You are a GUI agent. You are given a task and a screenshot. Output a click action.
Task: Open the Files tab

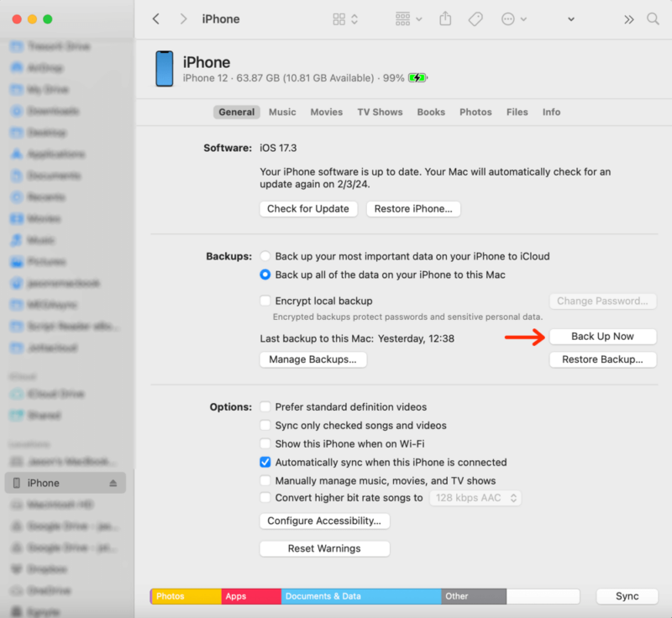(517, 113)
